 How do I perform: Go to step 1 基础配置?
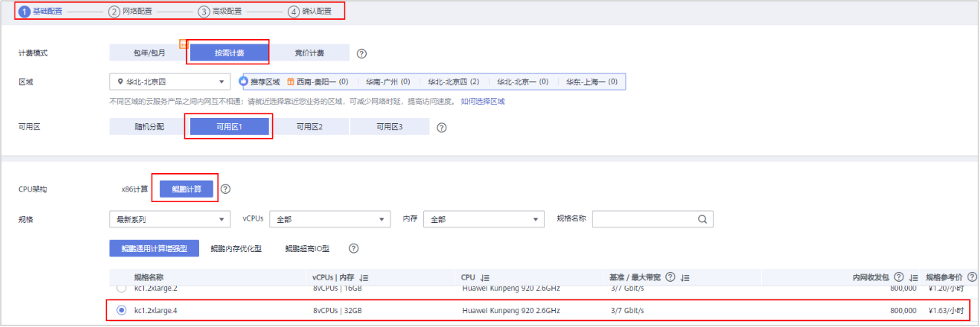point(41,11)
